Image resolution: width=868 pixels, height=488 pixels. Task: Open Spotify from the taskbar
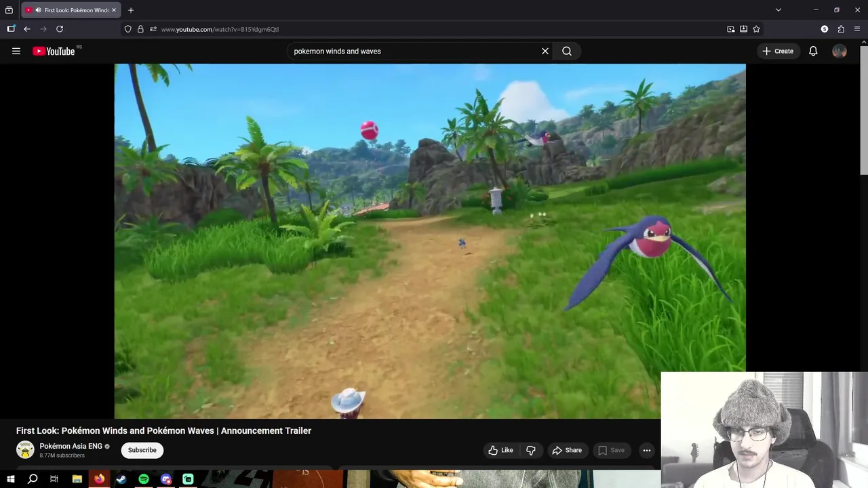[x=144, y=479]
